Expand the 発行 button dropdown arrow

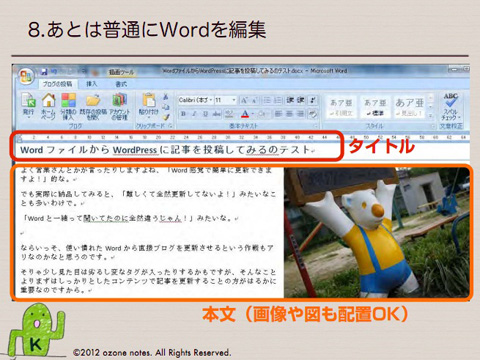(28, 118)
